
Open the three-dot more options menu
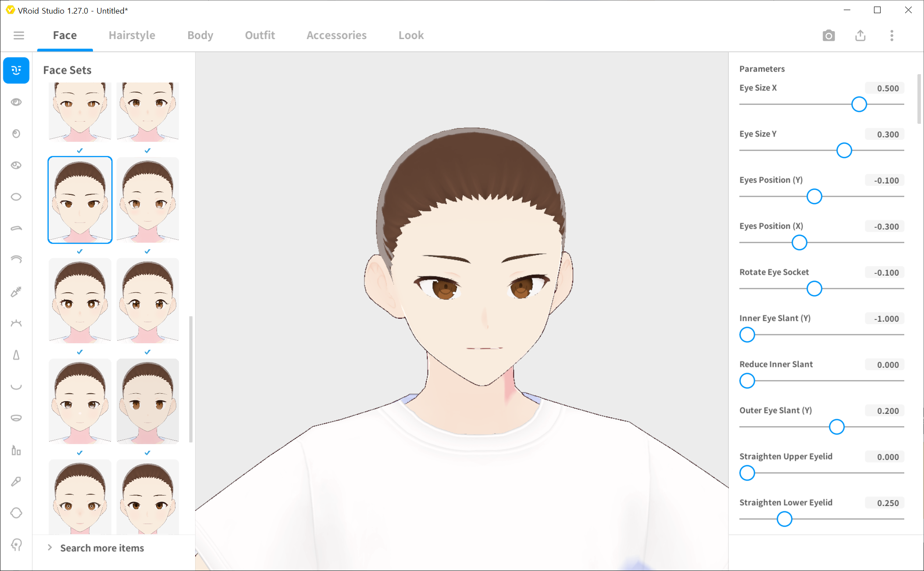click(x=892, y=35)
